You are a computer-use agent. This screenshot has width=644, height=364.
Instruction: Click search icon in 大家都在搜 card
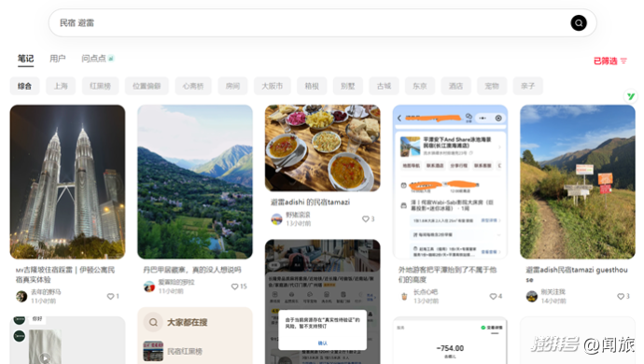pyautogui.click(x=153, y=322)
